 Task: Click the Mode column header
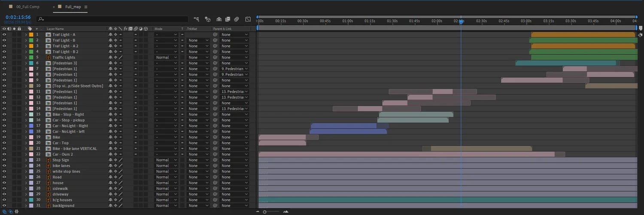(158, 29)
